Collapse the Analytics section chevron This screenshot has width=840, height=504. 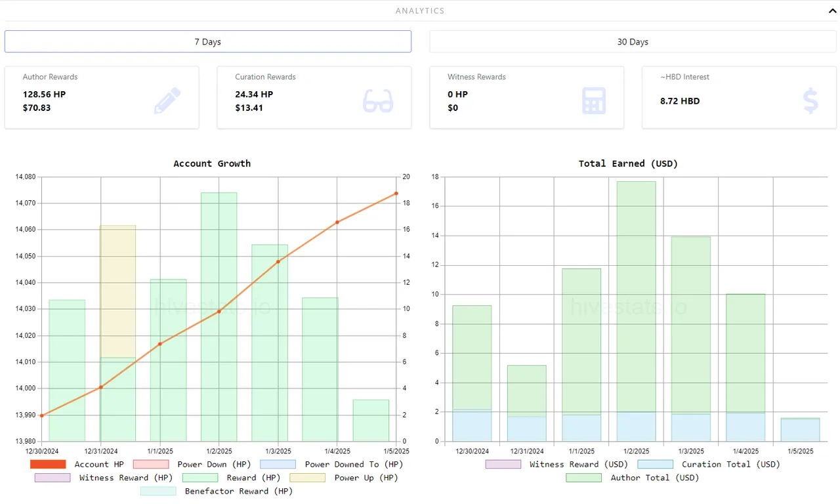pyautogui.click(x=831, y=10)
